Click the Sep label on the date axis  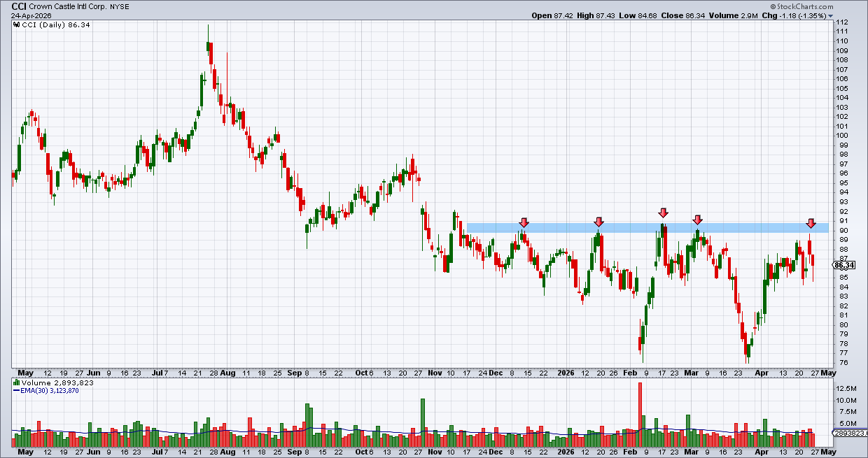(295, 373)
